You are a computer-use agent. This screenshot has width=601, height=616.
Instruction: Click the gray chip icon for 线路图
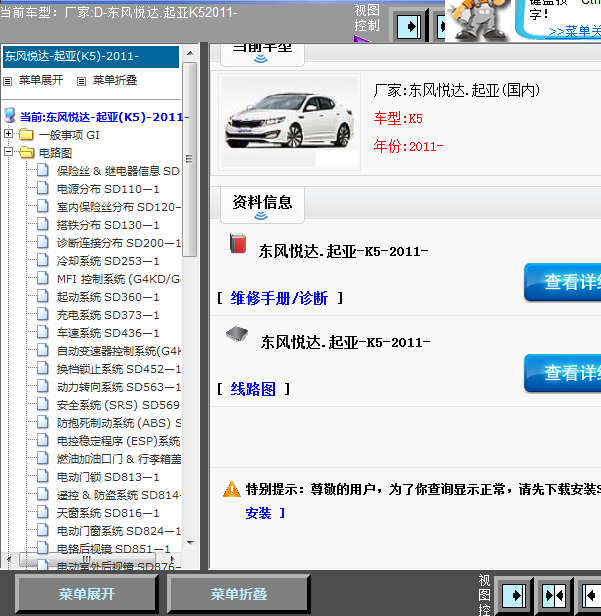(237, 334)
